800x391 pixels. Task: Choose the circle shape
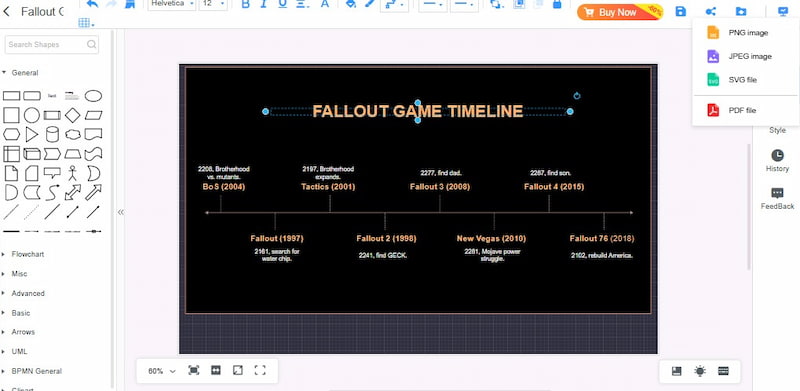32,115
